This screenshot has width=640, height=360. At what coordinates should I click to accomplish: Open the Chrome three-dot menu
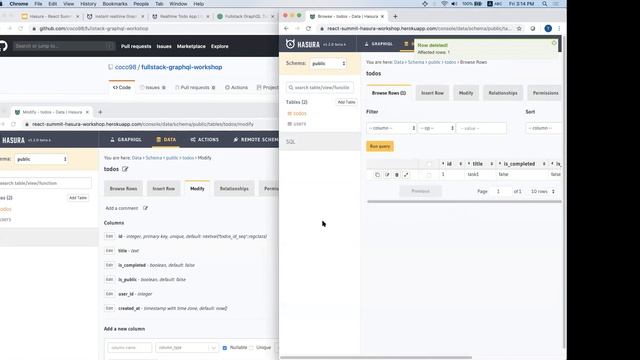click(559, 29)
